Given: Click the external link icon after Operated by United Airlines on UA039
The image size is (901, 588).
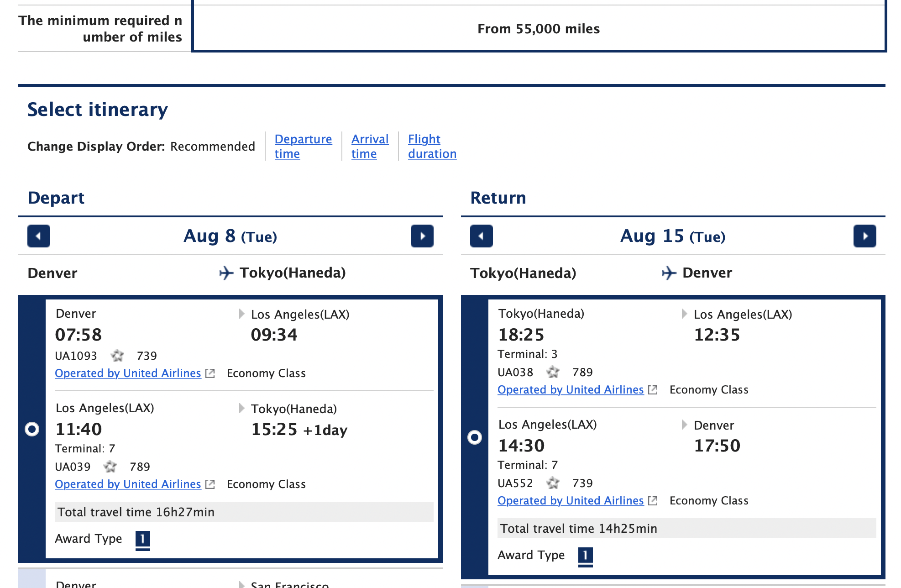Looking at the screenshot, I should pos(210,484).
